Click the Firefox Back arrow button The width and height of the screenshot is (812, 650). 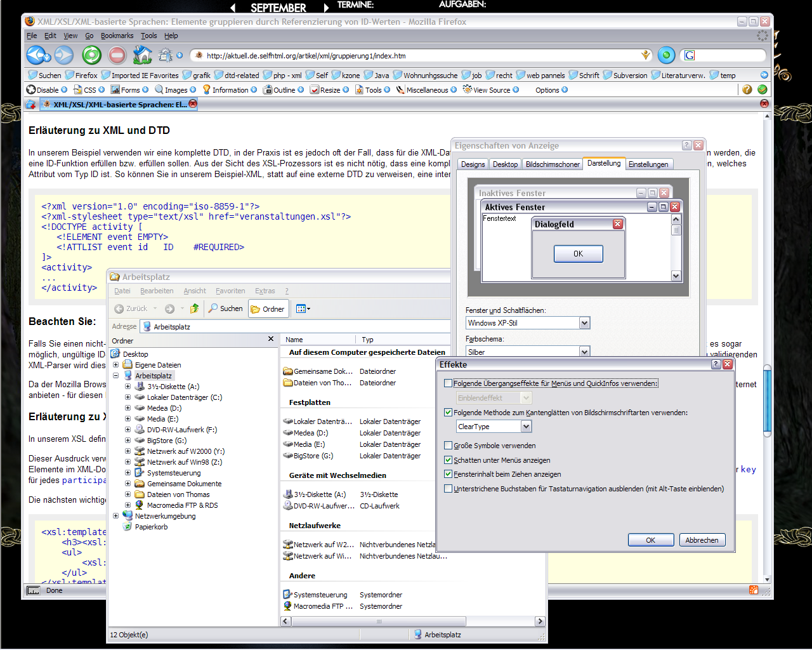[x=36, y=55]
